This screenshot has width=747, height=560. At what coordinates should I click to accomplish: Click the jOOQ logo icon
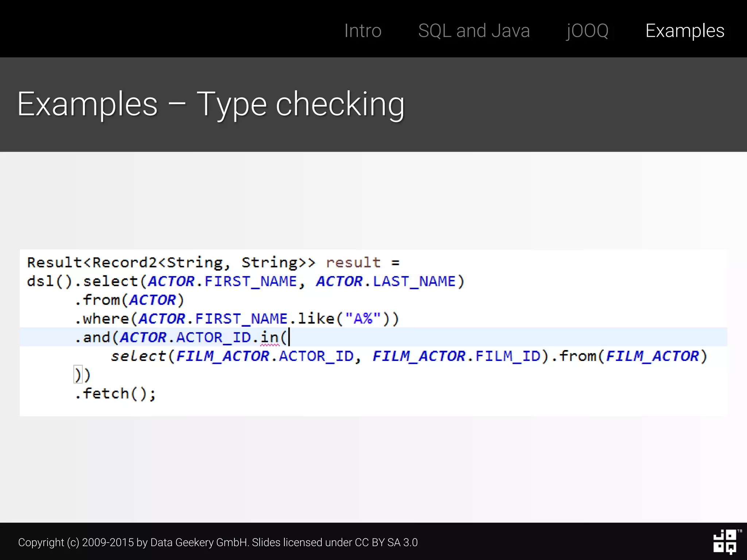[x=725, y=542]
